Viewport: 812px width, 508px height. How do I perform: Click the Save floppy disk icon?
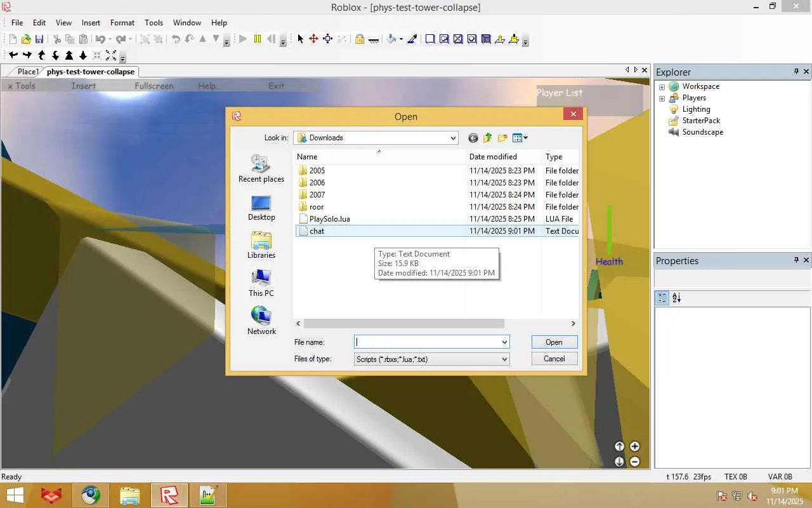(x=39, y=39)
